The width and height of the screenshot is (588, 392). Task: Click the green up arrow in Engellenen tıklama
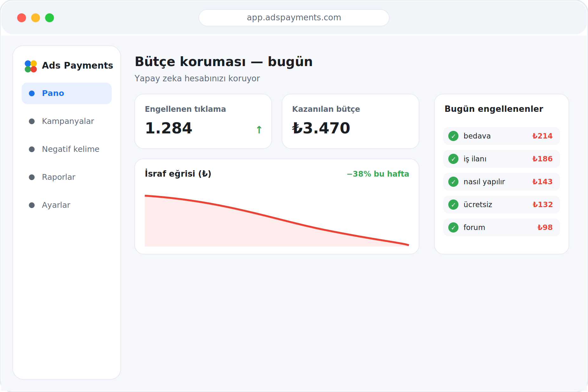coord(259,130)
